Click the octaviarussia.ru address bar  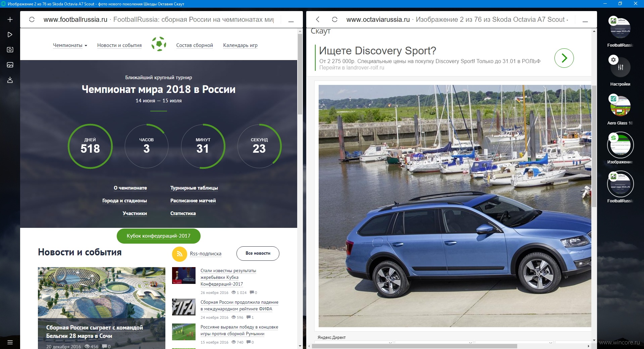pos(458,19)
